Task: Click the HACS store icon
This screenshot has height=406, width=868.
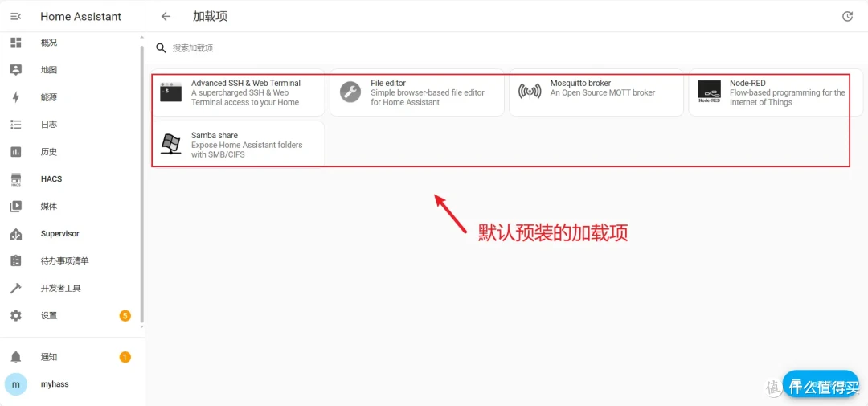Action: coord(16,179)
